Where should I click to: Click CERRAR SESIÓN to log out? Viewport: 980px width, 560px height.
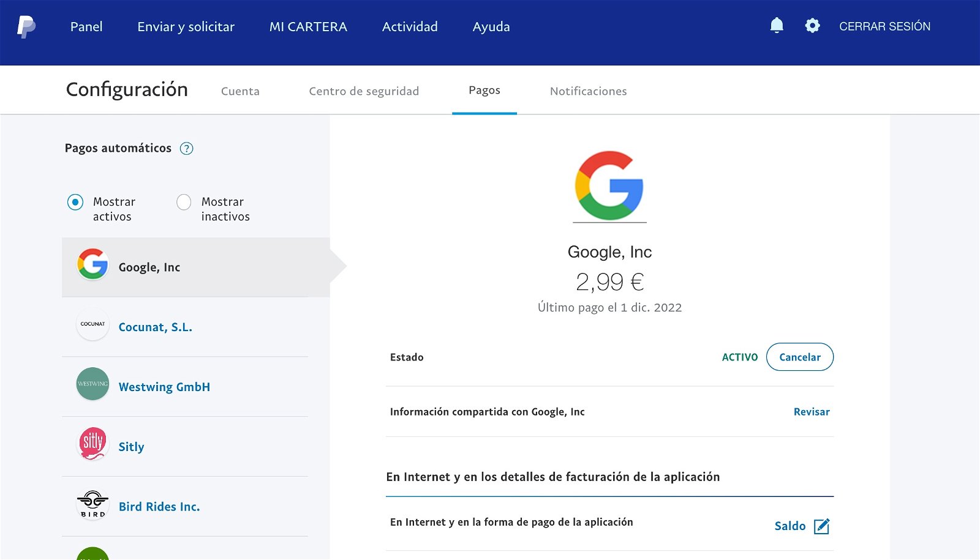[884, 26]
